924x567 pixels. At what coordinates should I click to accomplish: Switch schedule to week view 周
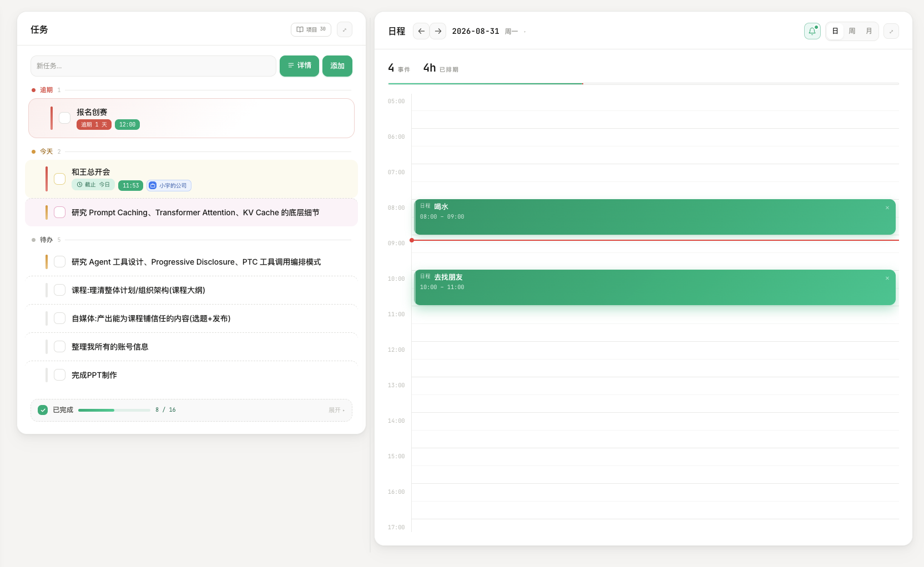[x=852, y=31]
